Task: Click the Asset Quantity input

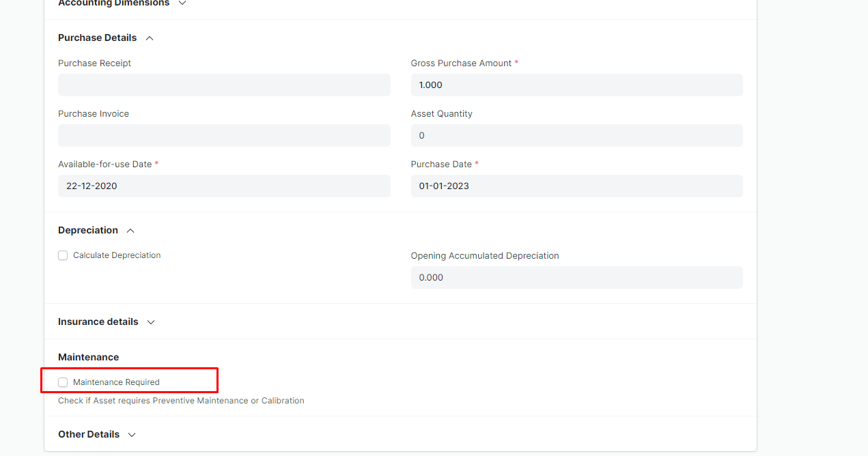Action: 576,136
